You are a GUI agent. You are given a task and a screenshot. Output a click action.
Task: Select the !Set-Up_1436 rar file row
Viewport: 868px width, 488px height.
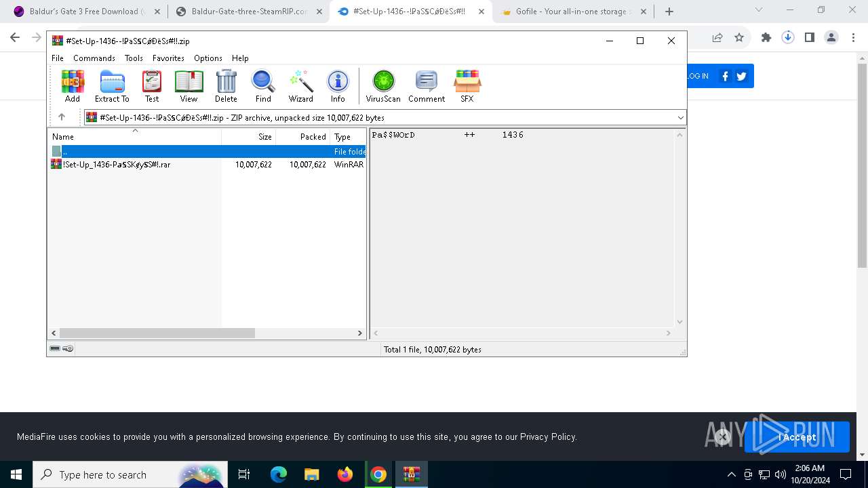point(208,165)
